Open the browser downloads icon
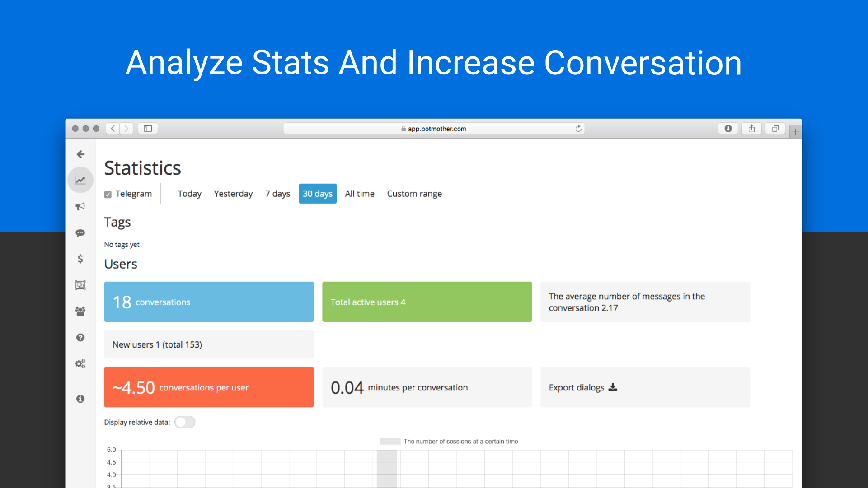The image size is (868, 488). point(728,129)
